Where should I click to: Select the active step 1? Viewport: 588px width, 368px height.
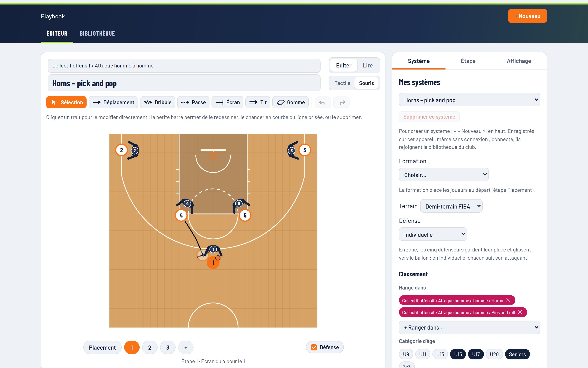pyautogui.click(x=132, y=348)
